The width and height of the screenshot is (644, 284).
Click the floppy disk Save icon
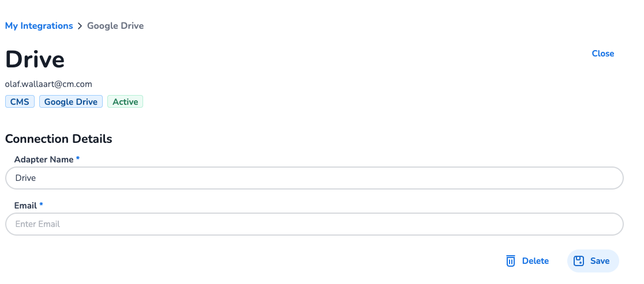point(579,261)
